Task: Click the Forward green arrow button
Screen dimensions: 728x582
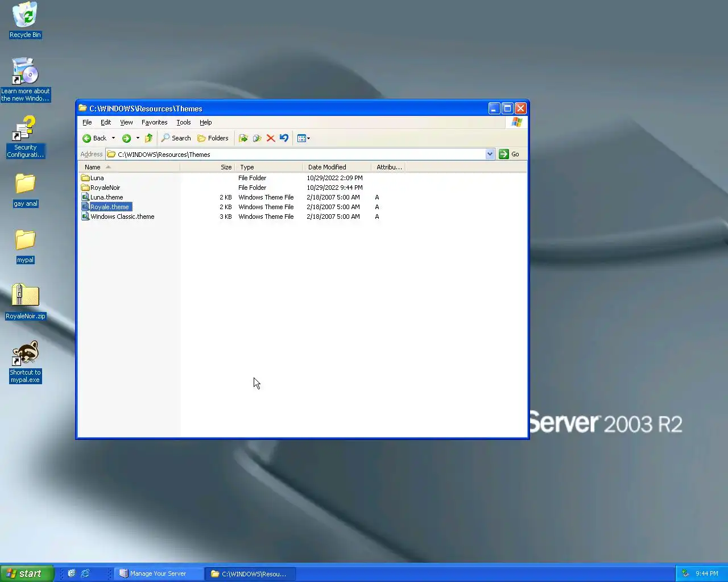Action: pos(126,138)
